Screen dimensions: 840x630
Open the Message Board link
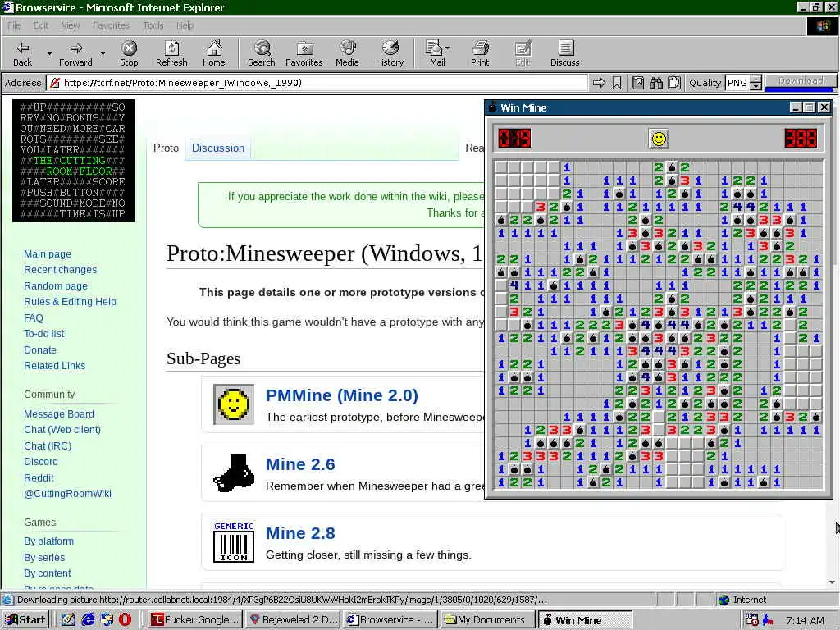tap(59, 413)
